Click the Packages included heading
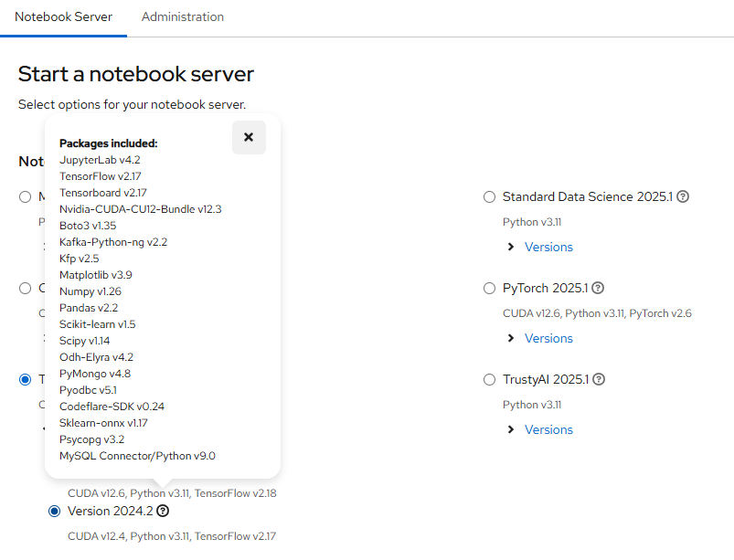 [109, 143]
